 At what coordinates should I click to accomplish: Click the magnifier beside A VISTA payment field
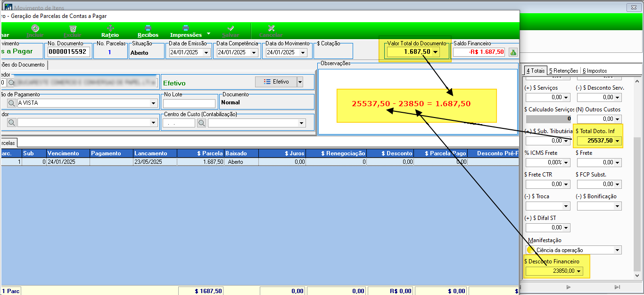[11, 103]
